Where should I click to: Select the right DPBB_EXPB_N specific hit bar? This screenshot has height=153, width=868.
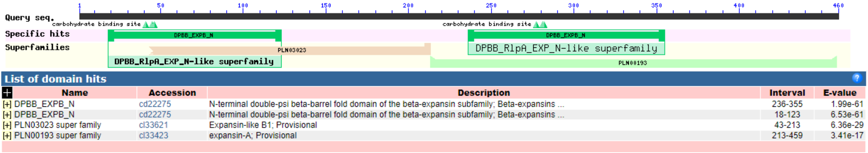(x=566, y=35)
